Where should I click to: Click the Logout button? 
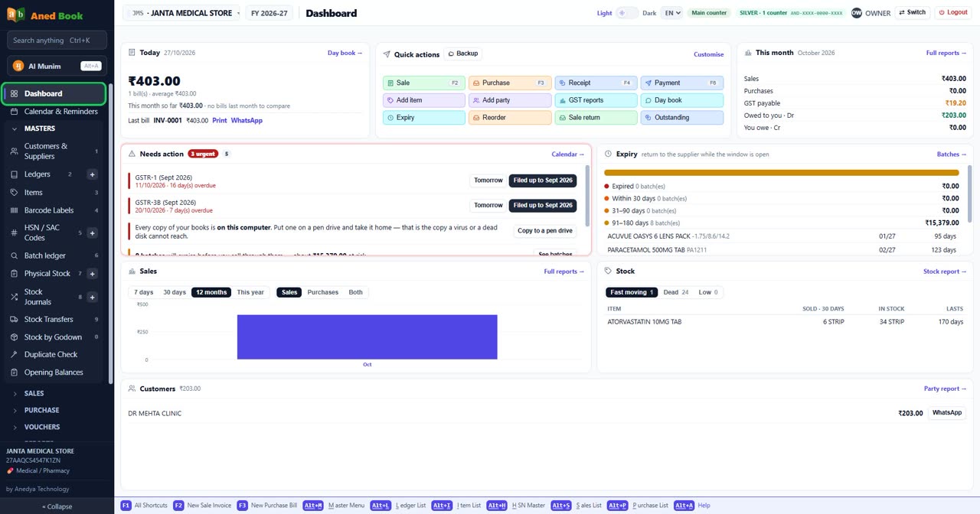[953, 13]
